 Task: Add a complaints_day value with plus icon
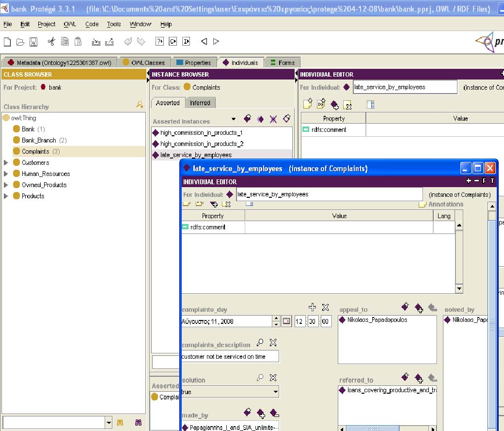(312, 307)
